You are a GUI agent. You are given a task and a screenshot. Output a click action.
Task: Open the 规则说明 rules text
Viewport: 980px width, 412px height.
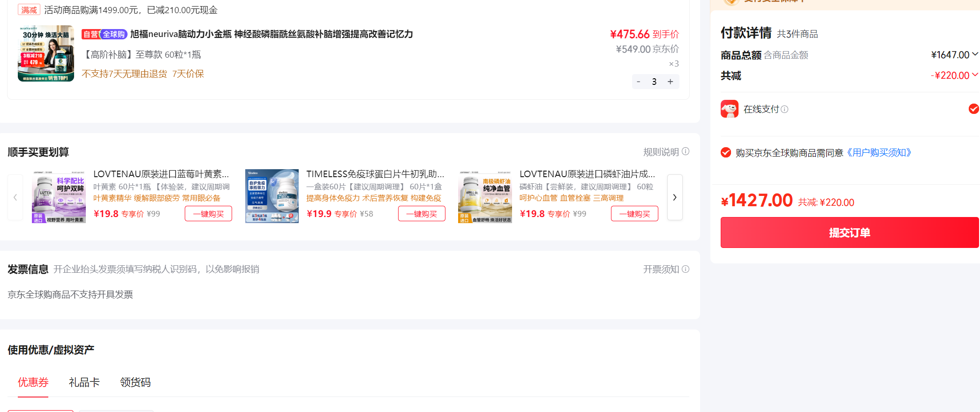661,152
